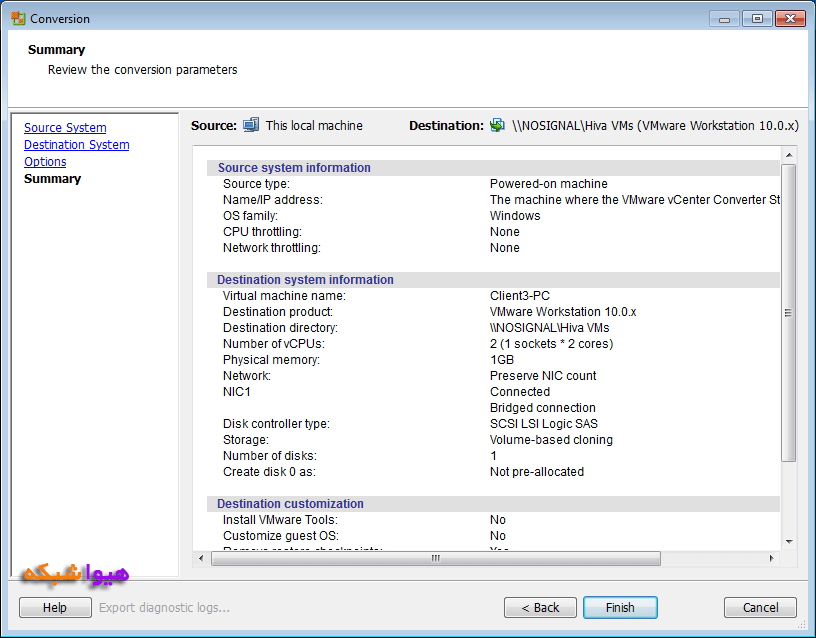Select the \\NOSIGNAL\Hiva VMs directory value

(x=550, y=328)
